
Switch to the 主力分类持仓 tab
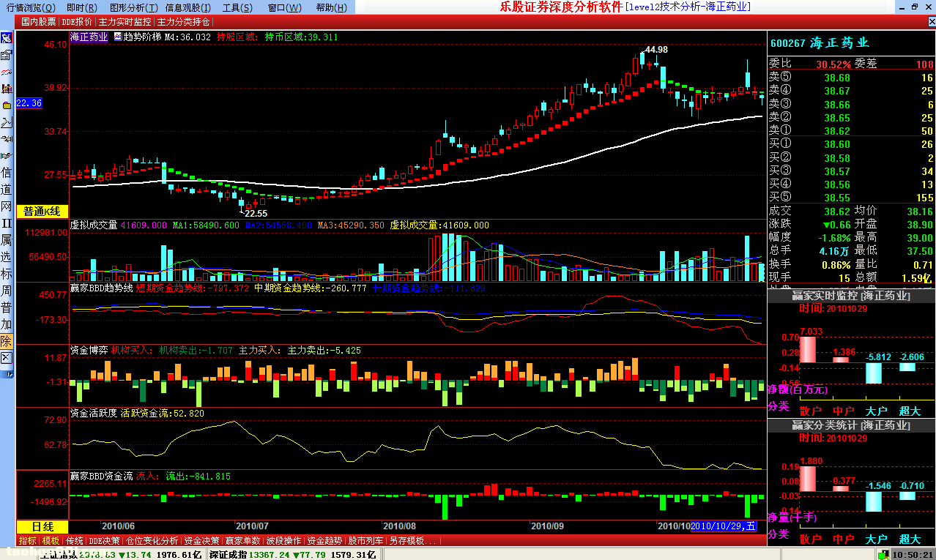click(183, 22)
